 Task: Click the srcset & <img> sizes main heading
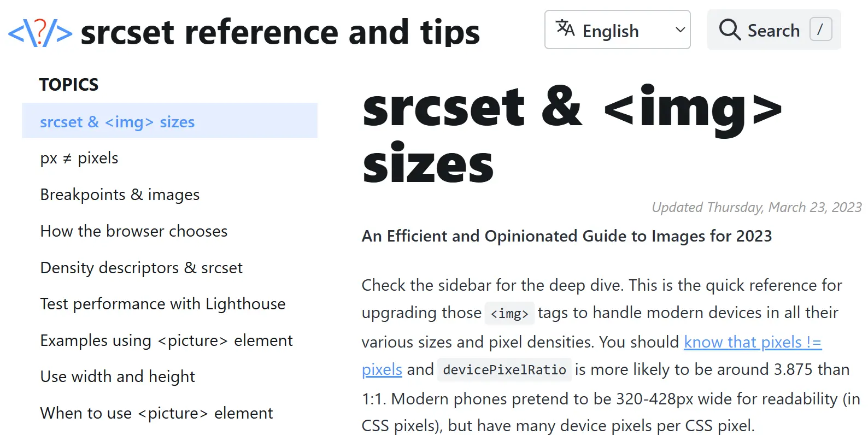572,134
